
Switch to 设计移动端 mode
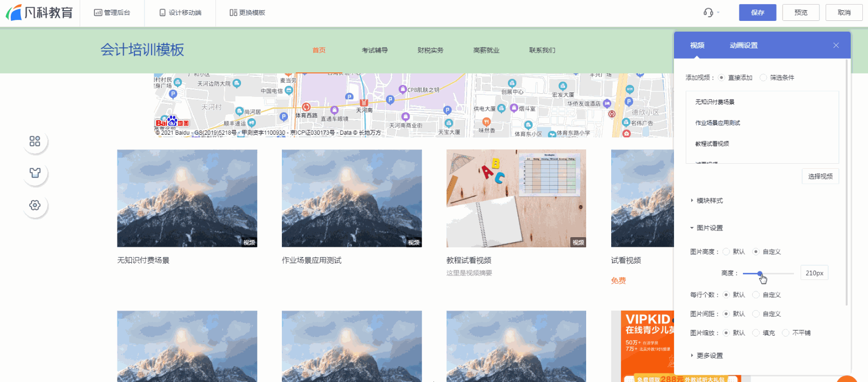click(x=180, y=13)
